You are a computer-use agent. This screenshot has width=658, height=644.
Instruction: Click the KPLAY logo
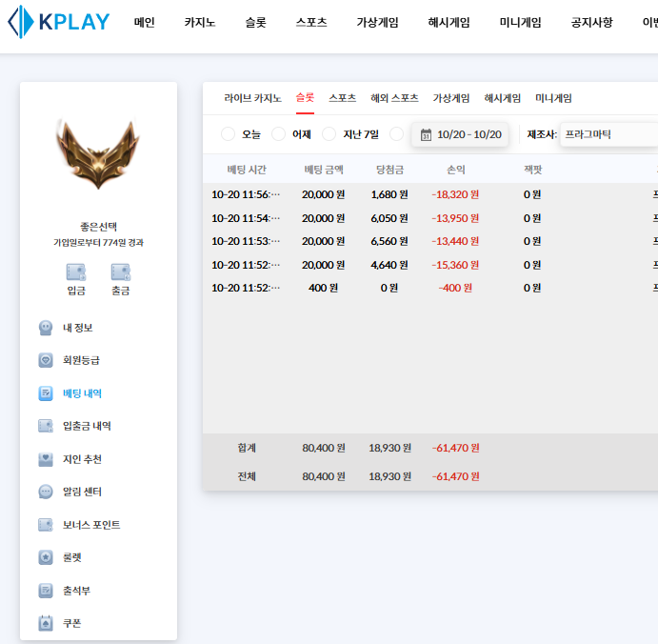[59, 22]
